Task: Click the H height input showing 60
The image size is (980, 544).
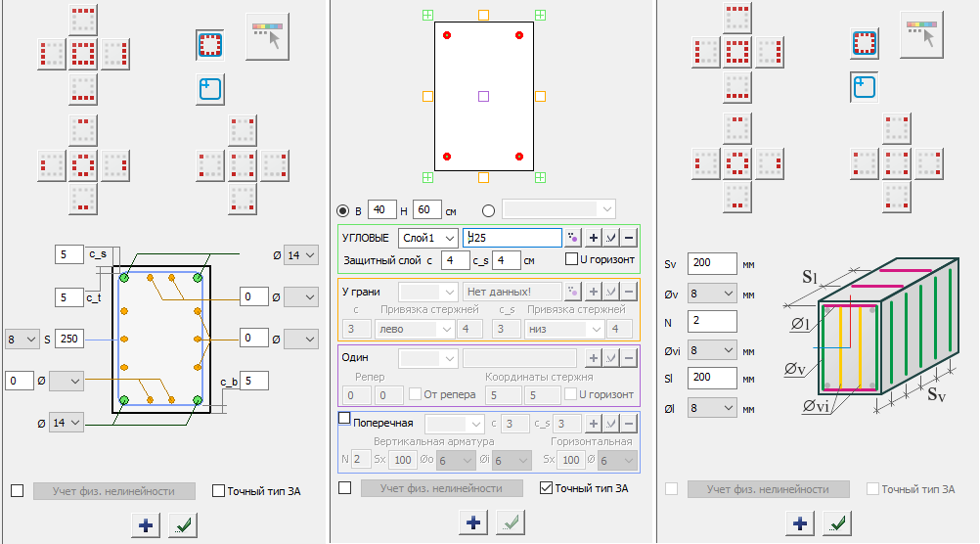Action: (x=426, y=210)
